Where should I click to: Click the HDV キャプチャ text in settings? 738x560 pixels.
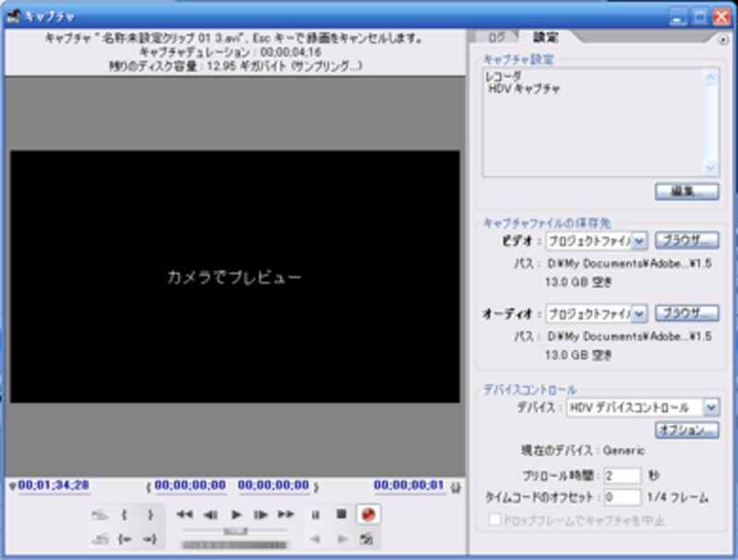(524, 89)
